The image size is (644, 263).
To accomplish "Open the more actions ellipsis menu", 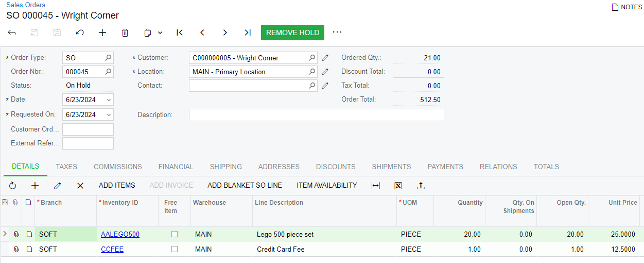I will coord(337,32).
